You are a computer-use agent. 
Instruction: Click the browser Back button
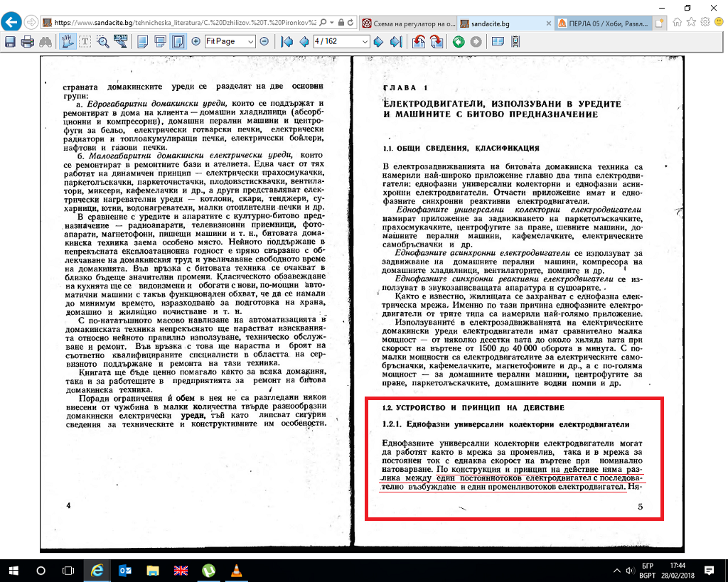tap(12, 22)
